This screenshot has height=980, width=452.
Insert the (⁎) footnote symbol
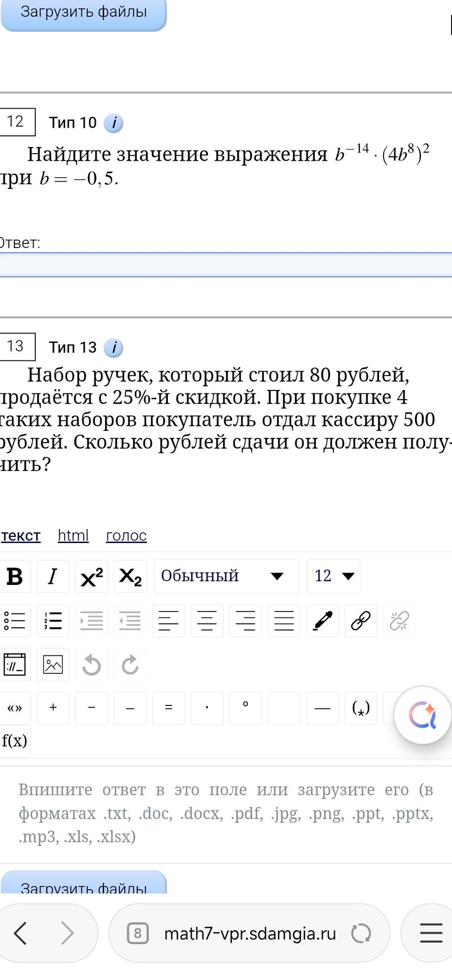click(x=361, y=708)
